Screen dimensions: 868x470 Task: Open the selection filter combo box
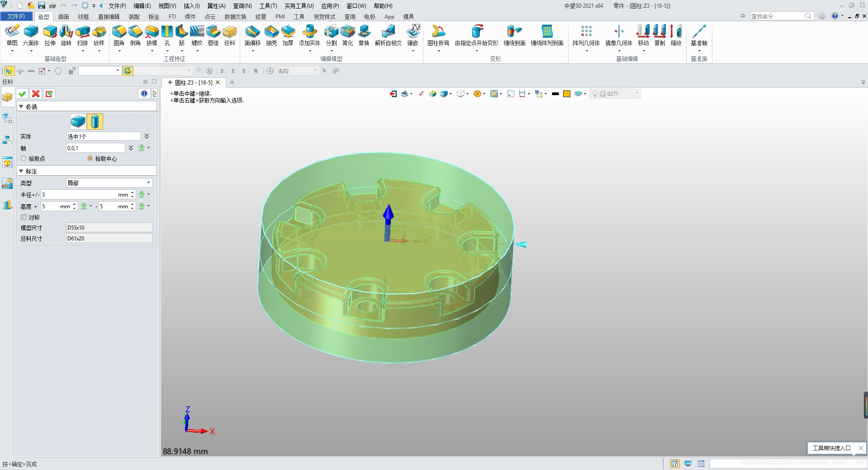[x=100, y=71]
